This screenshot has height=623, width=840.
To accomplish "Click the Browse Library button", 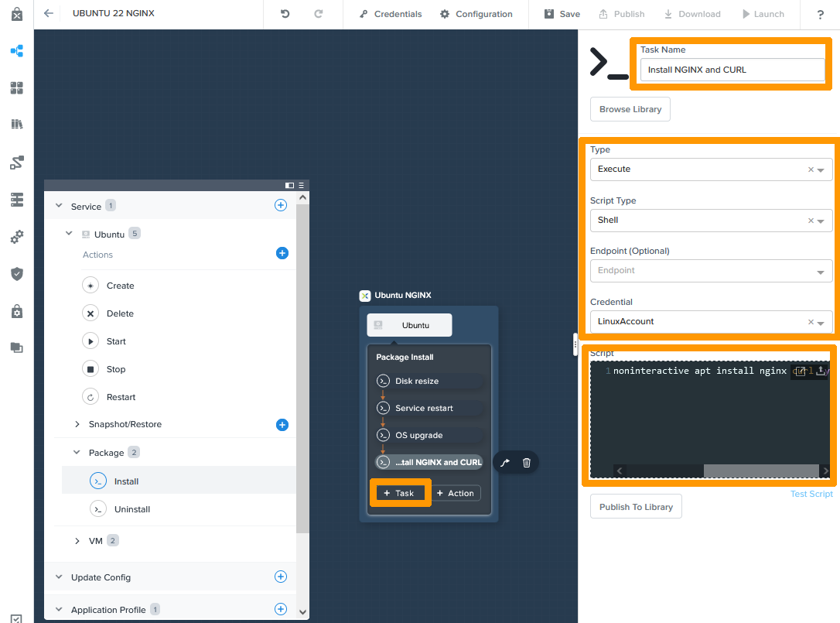I will (630, 109).
